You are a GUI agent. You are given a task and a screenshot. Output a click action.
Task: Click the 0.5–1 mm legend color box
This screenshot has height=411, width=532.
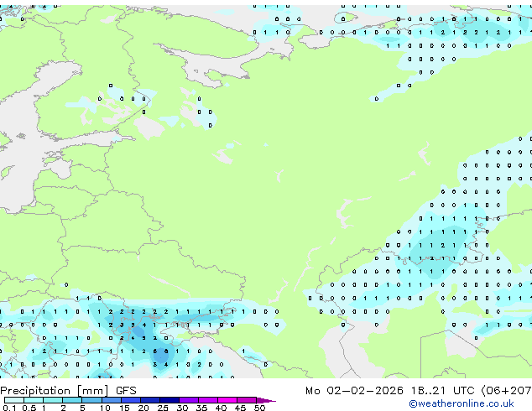34,400
